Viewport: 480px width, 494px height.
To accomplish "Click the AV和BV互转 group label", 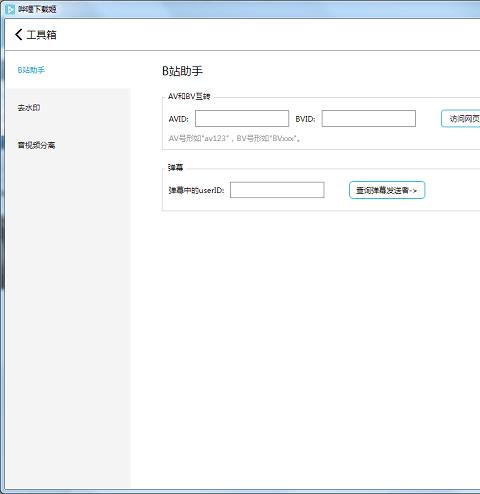I will click(189, 97).
